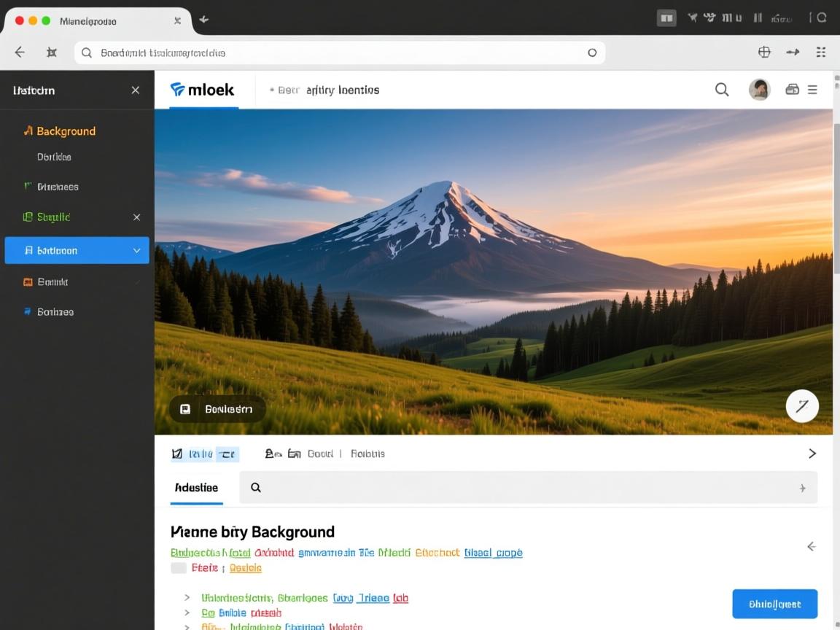Toggle the checkbox in the highlighted row below the image
The width and height of the screenshot is (840, 630).
[x=176, y=454]
